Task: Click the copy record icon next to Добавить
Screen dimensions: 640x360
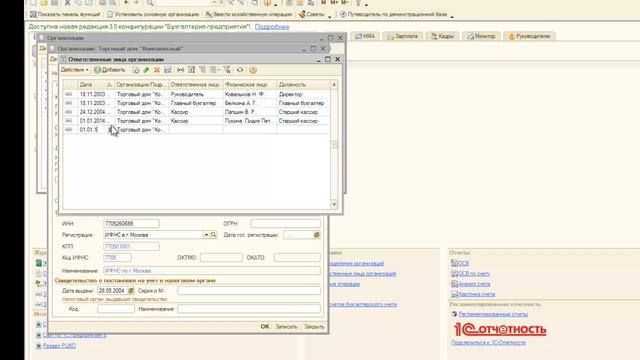Action: [x=136, y=70]
